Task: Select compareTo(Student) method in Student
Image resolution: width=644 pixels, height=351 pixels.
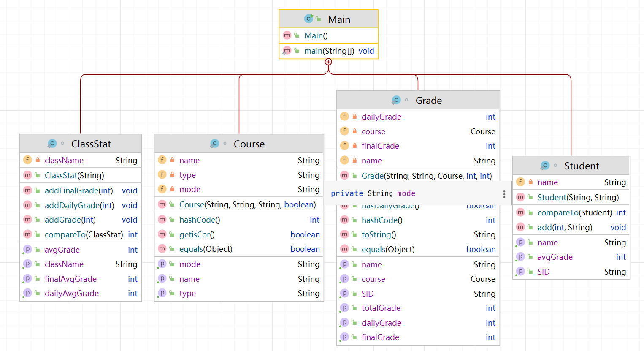Action: click(574, 212)
